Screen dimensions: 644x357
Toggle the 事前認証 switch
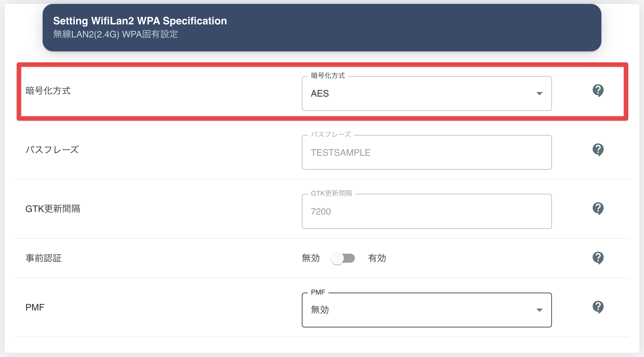(x=343, y=258)
